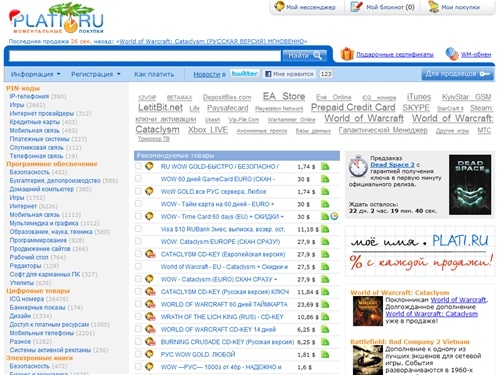This screenshot has height=375, width=500.
Task: Open the Информация dropdown menu
Action: (x=36, y=74)
